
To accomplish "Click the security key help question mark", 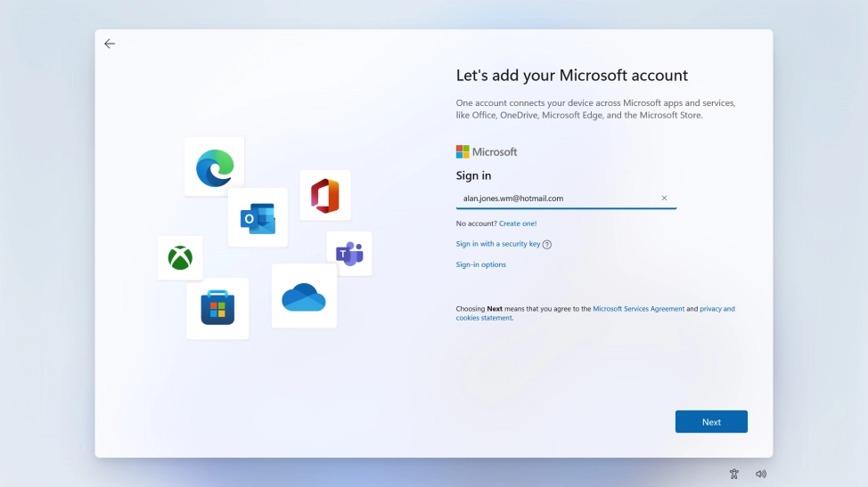I will point(547,245).
